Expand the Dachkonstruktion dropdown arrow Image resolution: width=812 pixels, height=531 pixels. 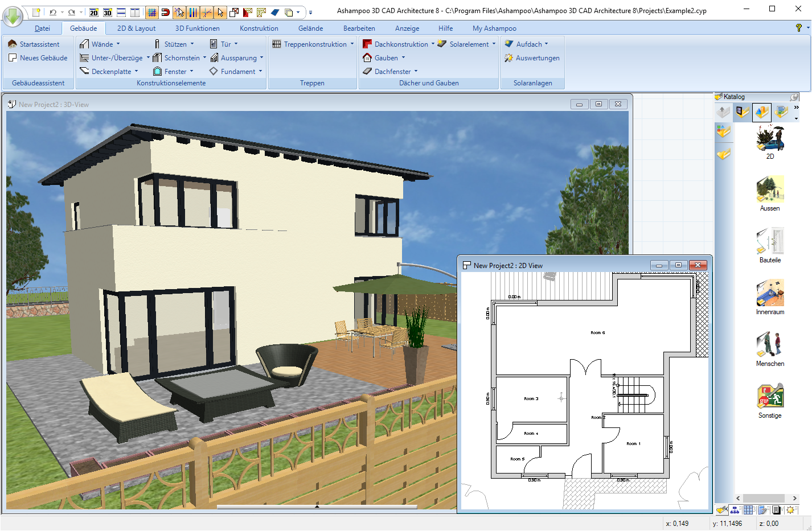pos(433,44)
